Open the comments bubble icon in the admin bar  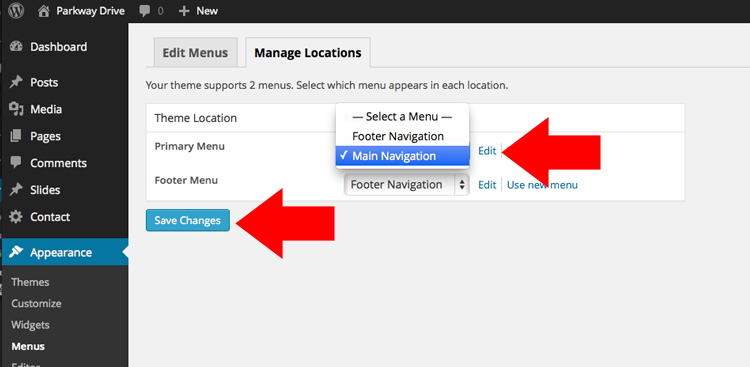pos(144,11)
